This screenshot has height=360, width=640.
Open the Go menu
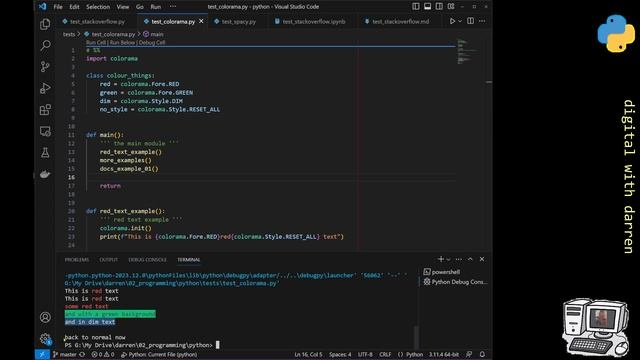pyautogui.click(x=140, y=7)
